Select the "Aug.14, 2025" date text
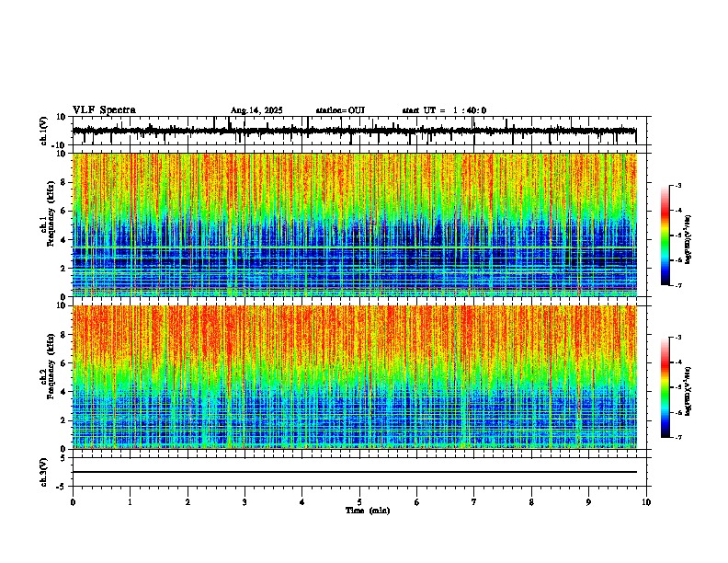 click(256, 110)
